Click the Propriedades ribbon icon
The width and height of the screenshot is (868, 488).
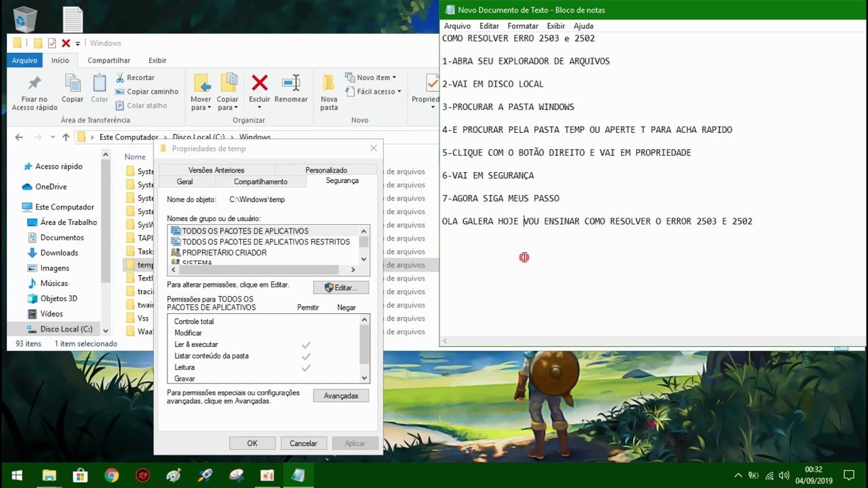click(x=432, y=83)
